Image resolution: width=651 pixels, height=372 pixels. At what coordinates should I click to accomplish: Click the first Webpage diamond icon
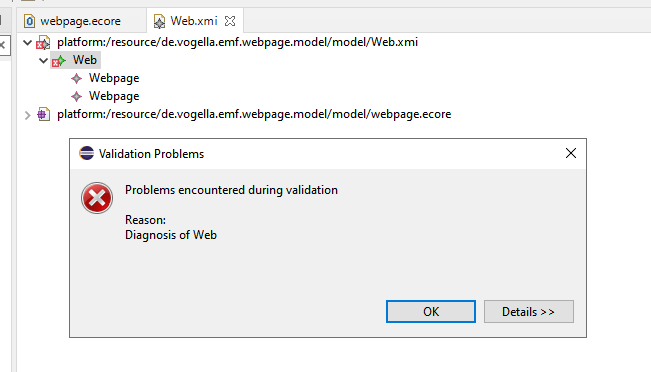click(76, 78)
